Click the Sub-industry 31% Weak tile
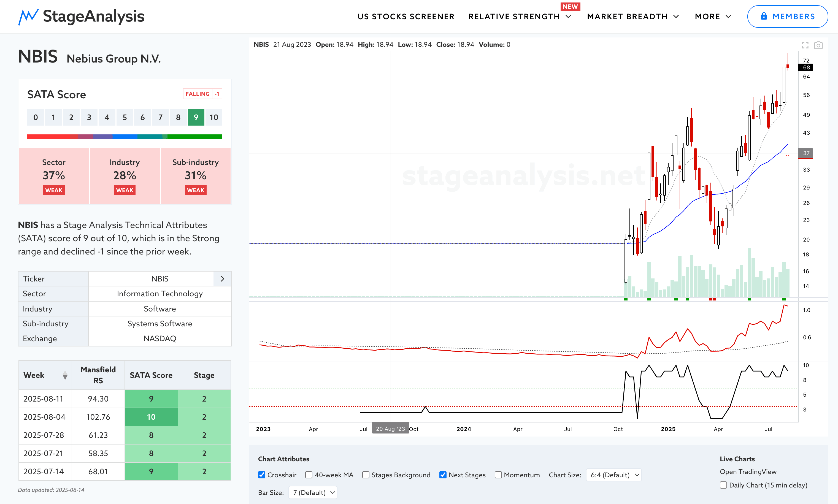Viewport: 838px width, 504px height. click(x=196, y=176)
